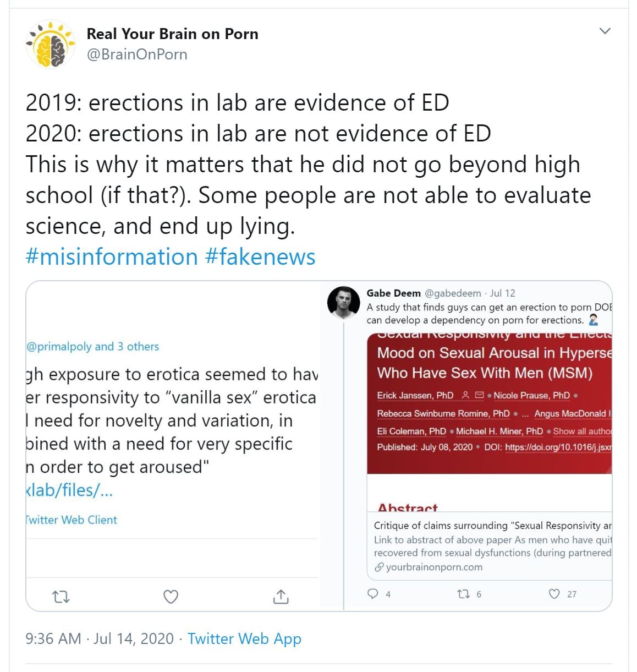Image resolution: width=637 pixels, height=672 pixels.
Task: Open the #fakenews hashtag
Action: (x=260, y=257)
